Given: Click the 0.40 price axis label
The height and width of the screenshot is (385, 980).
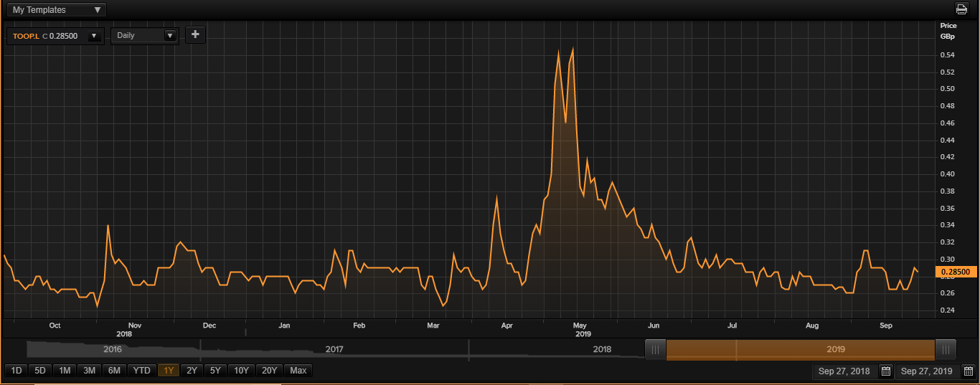Looking at the screenshot, I should tap(947, 174).
